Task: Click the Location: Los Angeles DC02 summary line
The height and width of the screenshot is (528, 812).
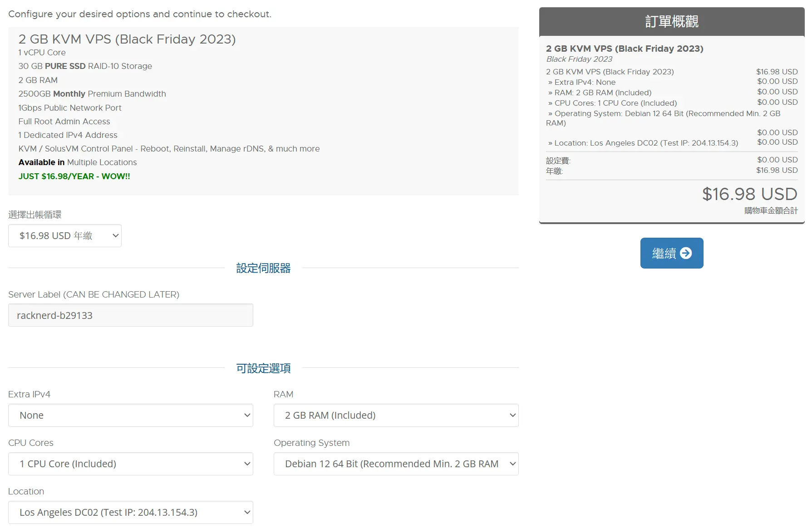Action: pos(643,143)
